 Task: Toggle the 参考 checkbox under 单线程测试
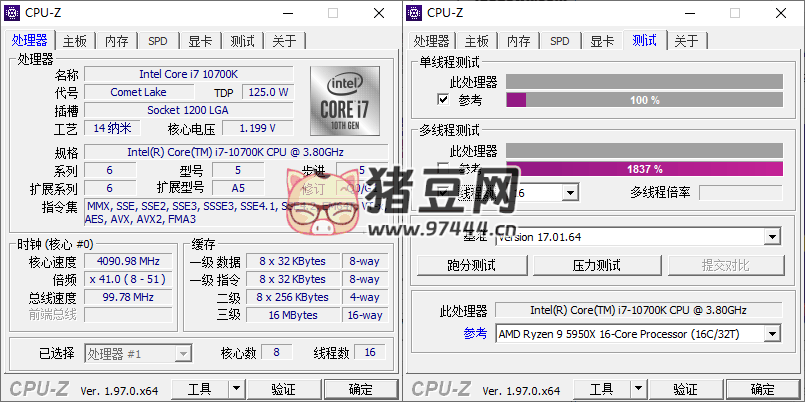point(443,100)
